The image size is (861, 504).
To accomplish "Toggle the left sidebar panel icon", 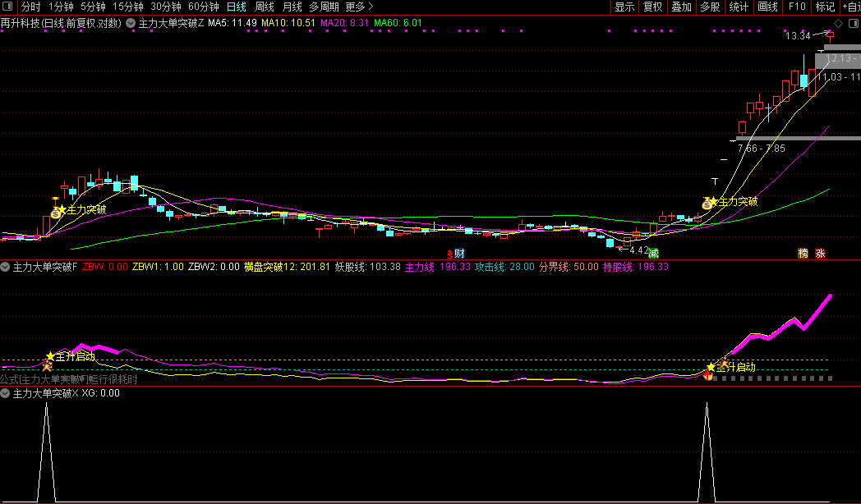I will point(7,7).
